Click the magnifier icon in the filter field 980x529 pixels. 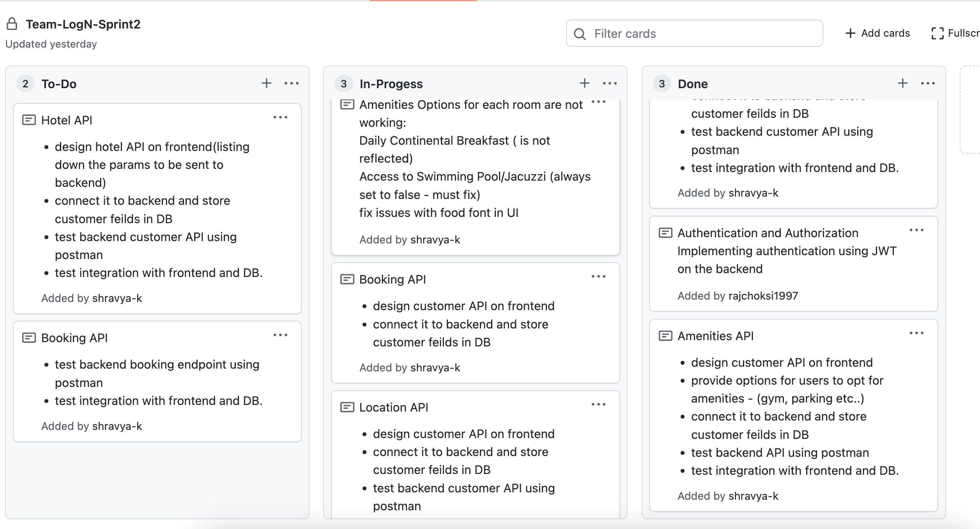(580, 34)
